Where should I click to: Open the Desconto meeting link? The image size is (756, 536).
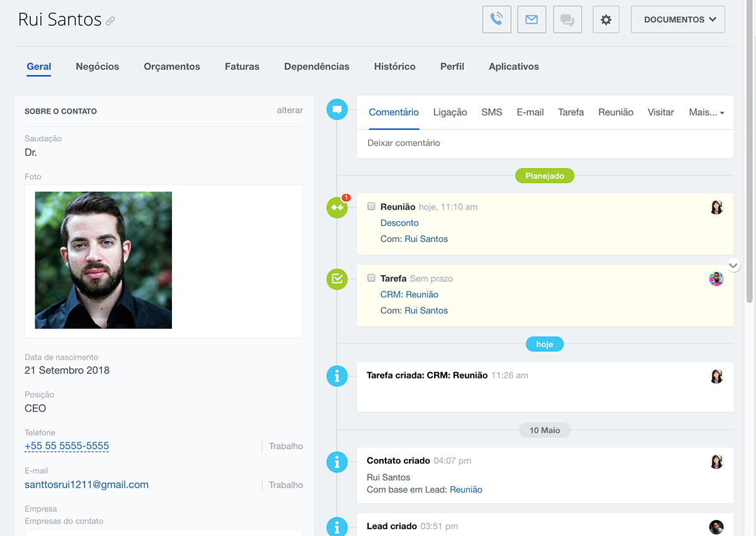pos(399,223)
